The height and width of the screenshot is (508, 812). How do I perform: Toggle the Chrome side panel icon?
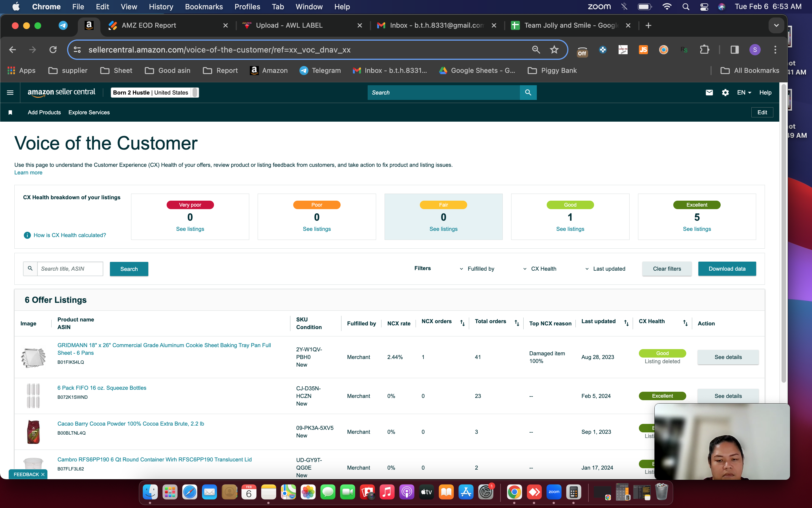734,50
